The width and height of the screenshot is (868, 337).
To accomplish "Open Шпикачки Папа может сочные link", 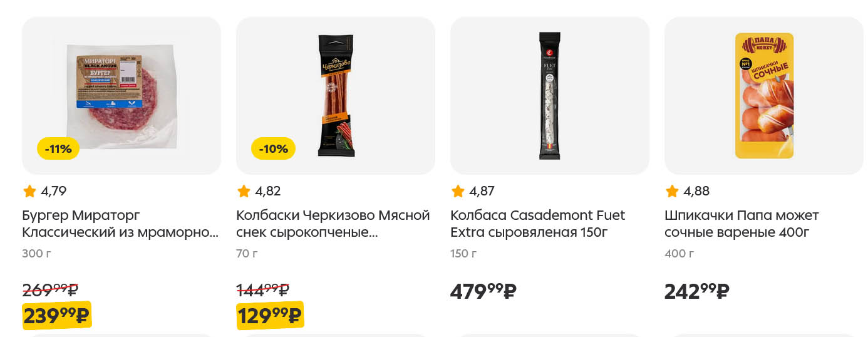I will (x=742, y=224).
